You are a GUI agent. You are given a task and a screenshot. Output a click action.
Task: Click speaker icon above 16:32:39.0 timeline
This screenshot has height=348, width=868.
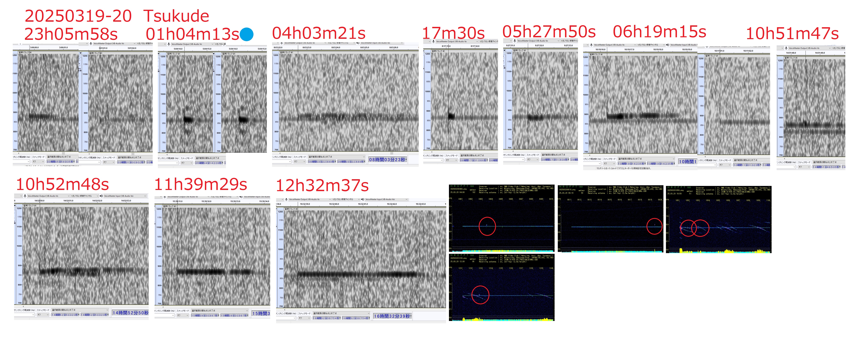coord(363,199)
